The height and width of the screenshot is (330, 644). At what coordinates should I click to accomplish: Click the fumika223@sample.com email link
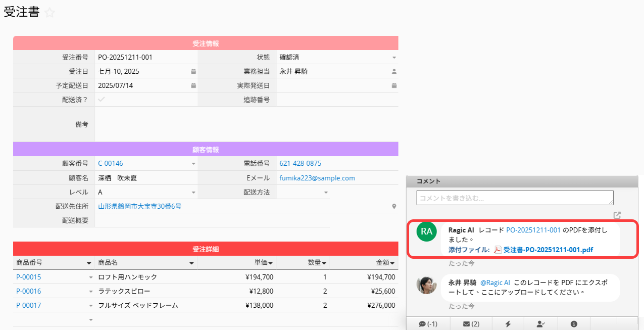point(317,178)
